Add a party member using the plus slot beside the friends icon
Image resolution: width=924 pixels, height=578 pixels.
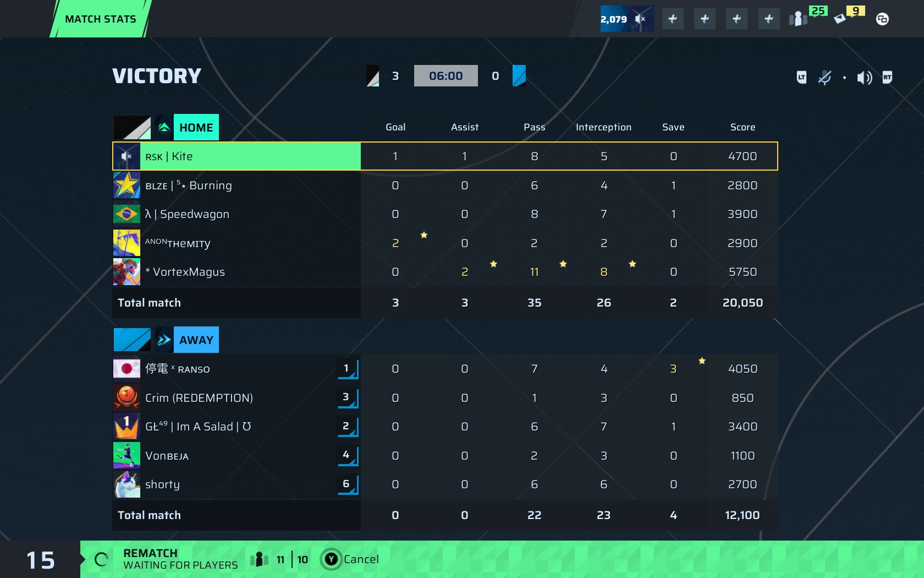click(x=769, y=19)
